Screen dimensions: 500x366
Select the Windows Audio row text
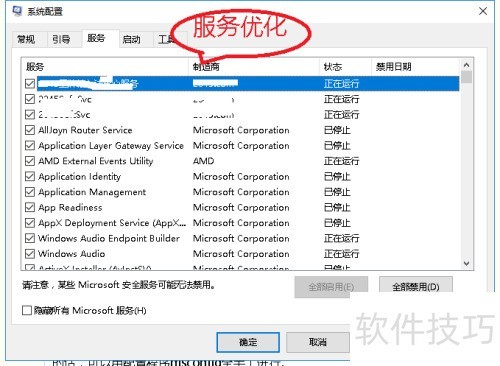[72, 254]
